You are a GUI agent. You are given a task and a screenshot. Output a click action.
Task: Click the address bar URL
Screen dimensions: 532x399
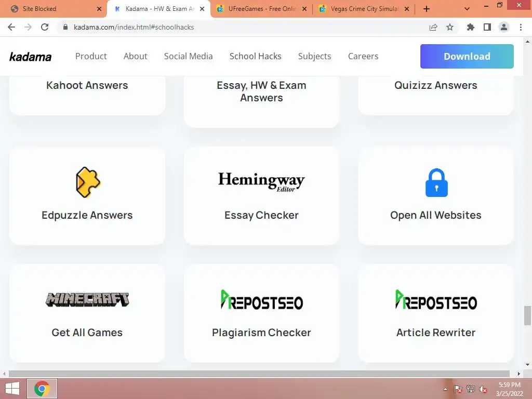pos(134,27)
